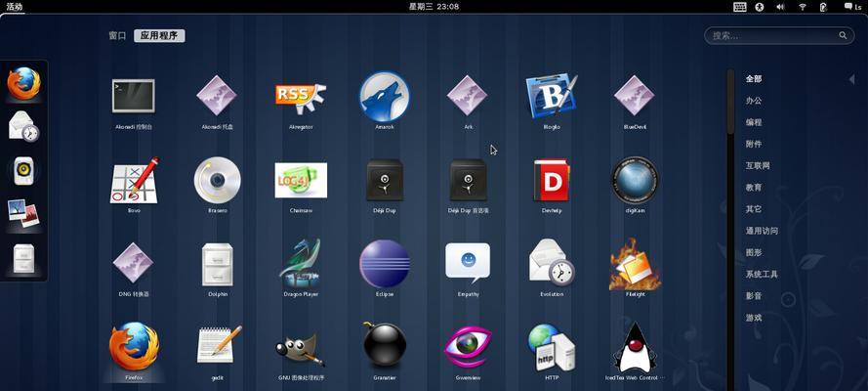Open the on-screen keyboard indicator in the top bar

click(740, 7)
